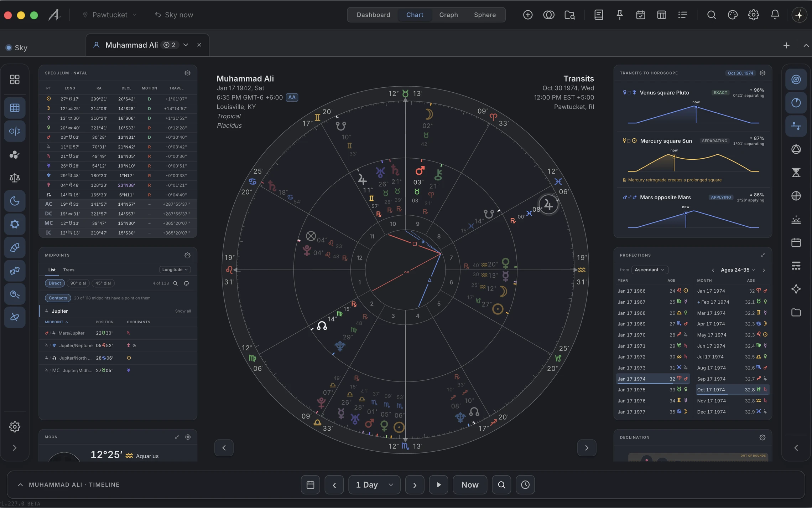812x508 pixels.
Task: Switch to the Sphere view
Action: 485,15
